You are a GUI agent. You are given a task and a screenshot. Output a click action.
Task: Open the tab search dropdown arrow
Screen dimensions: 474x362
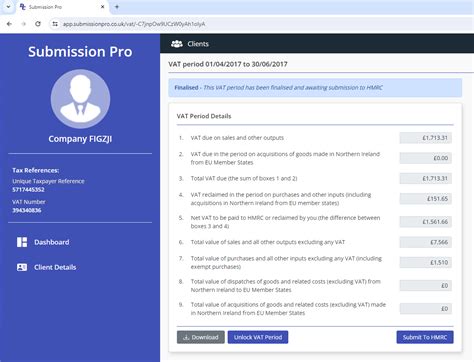point(8,7)
